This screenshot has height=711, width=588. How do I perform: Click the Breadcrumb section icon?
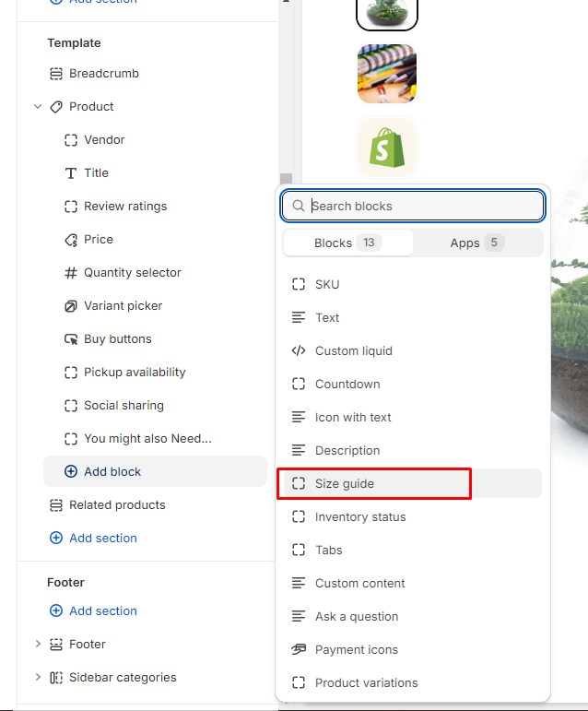[x=55, y=74]
